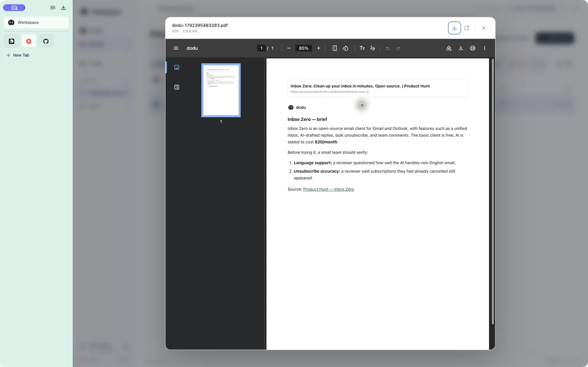Click the dodu author label in document
588x367 pixels.
coord(301,107)
